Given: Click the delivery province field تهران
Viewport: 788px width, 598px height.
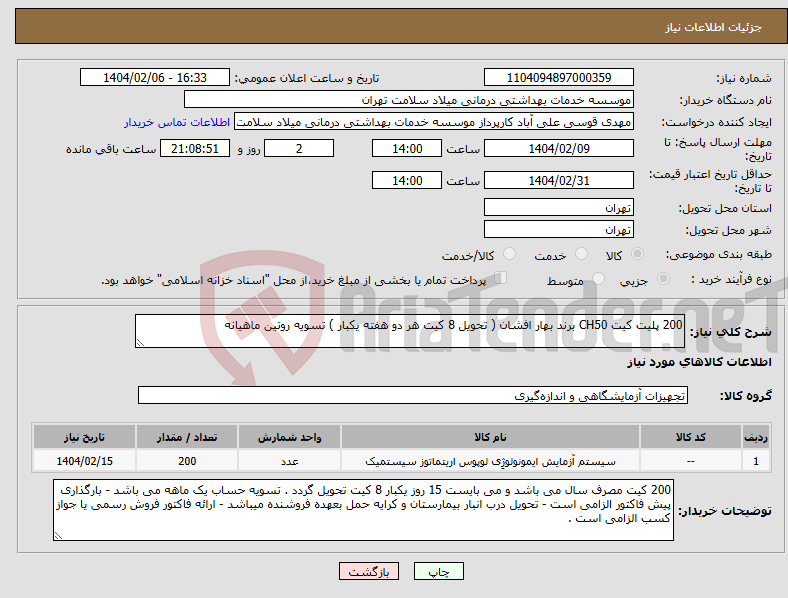Looking at the screenshot, I should [559, 207].
